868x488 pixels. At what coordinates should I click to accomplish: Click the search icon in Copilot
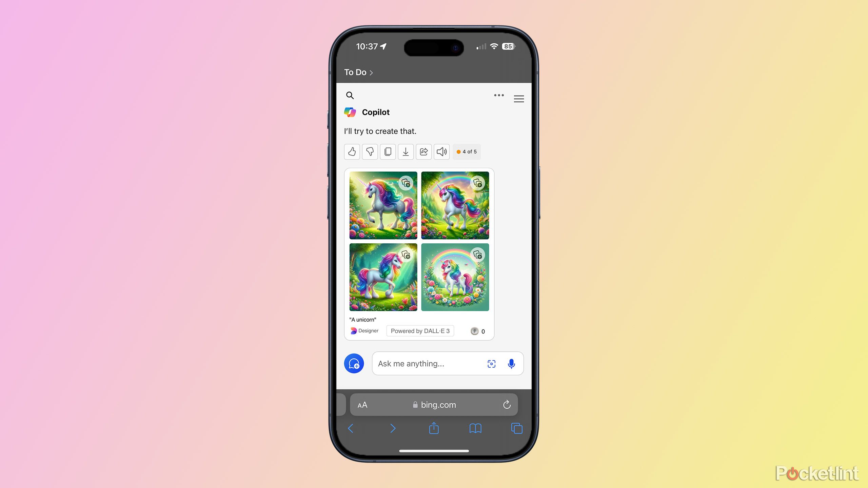coord(351,95)
